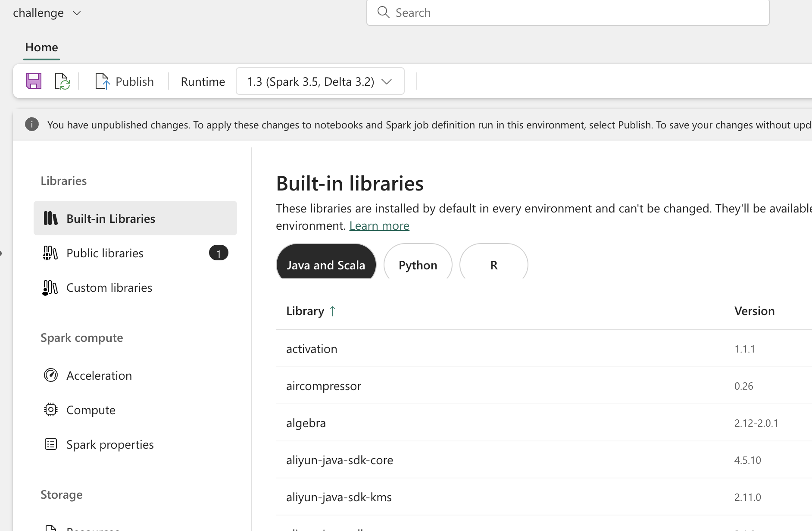The height and width of the screenshot is (531, 812).
Task: Open the Acceleration settings
Action: [x=135, y=375]
